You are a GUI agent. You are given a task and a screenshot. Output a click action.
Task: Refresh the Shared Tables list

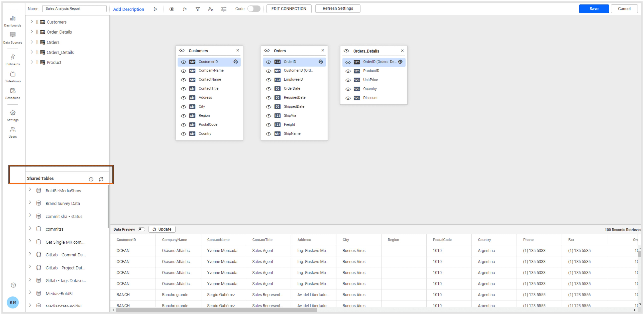(101, 179)
